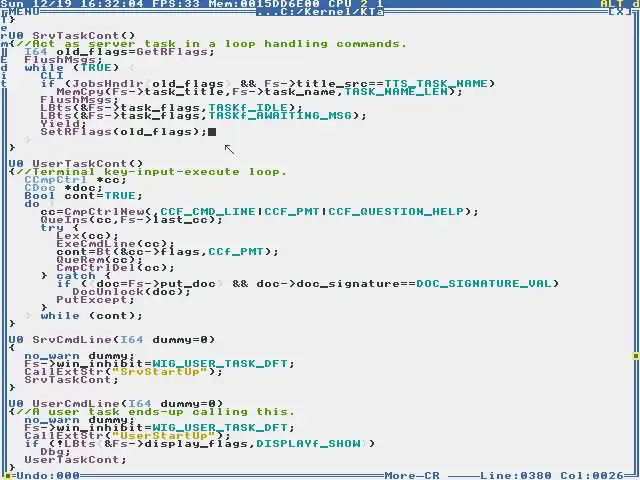Viewport: 640px width, 480px height.
Task: Open the MENU label in window border
Action: [x=23, y=11]
